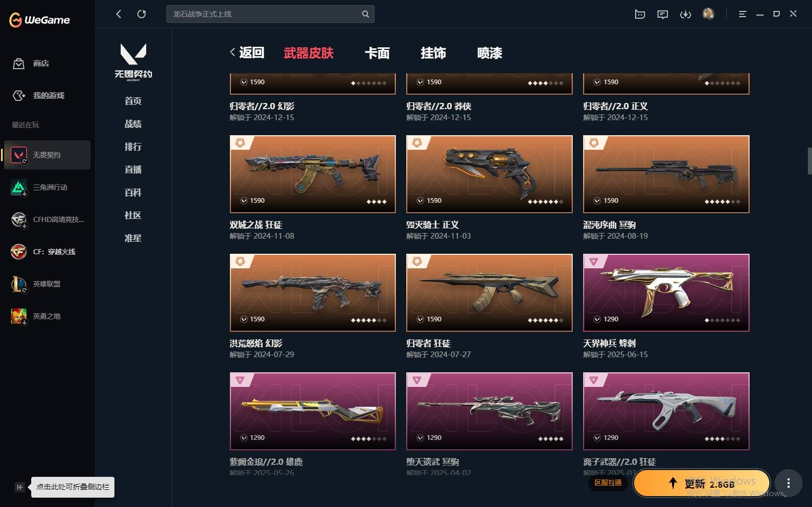Switch to the 卡面 tab
Screen dimensions: 812x507
[377, 53]
